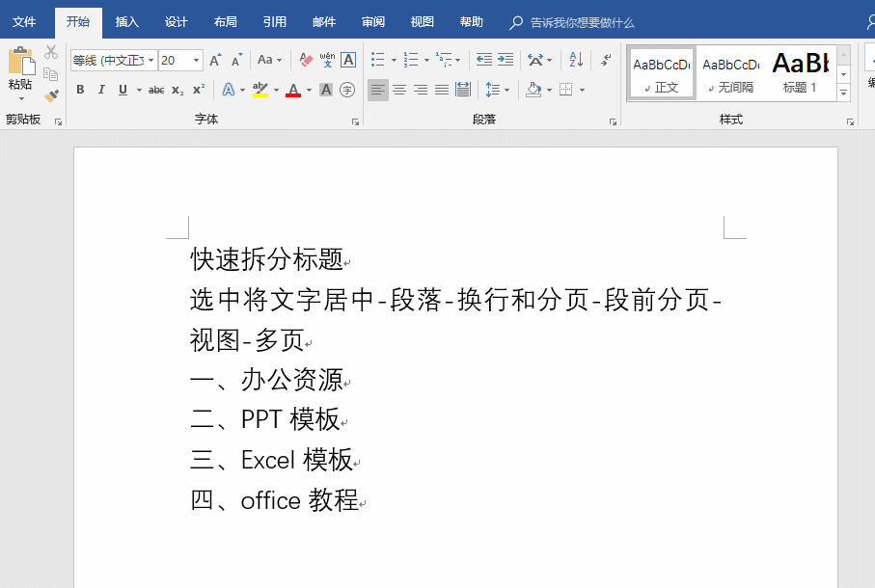Increase font size with the larger A
Screen dimensions: 875x588
(215, 60)
